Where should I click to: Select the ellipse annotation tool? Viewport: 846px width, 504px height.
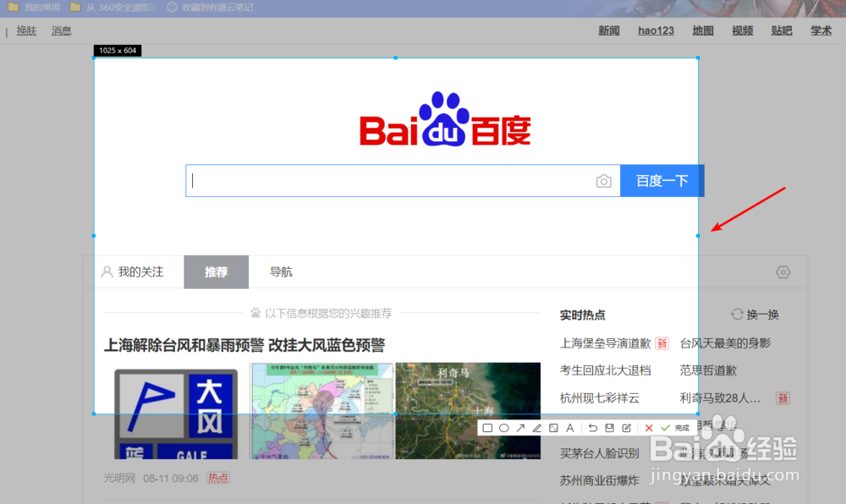pyautogui.click(x=504, y=428)
